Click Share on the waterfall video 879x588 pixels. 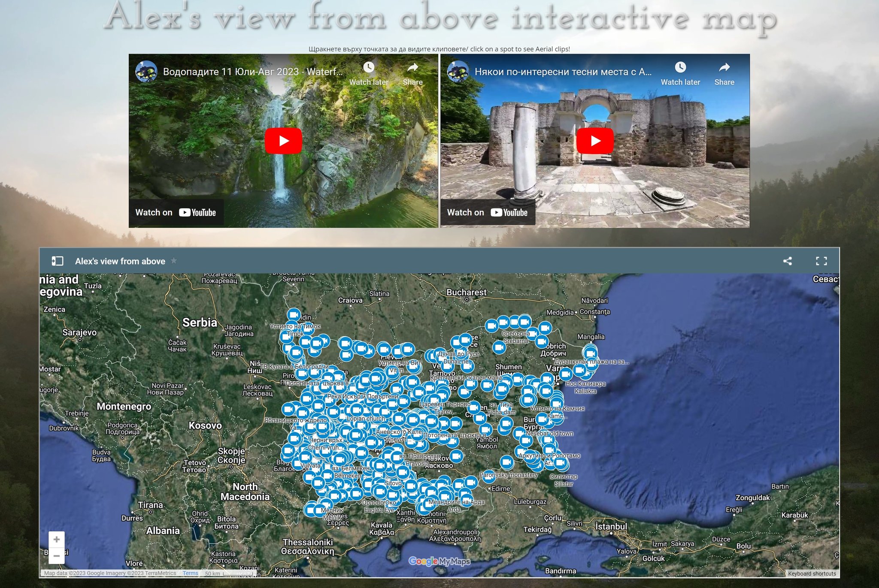tap(412, 73)
